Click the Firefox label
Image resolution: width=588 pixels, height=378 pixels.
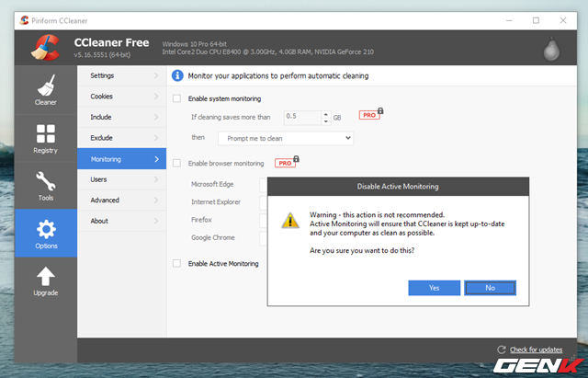(x=201, y=220)
